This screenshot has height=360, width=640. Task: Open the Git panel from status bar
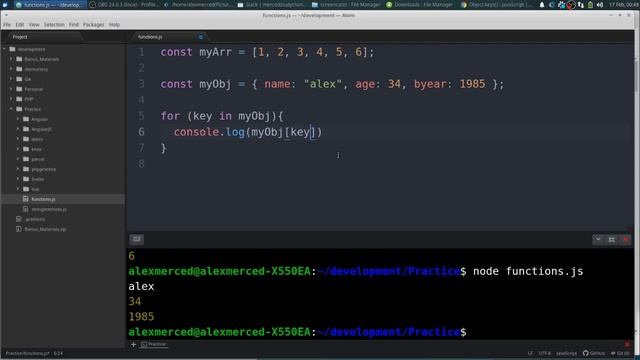(x=620, y=353)
